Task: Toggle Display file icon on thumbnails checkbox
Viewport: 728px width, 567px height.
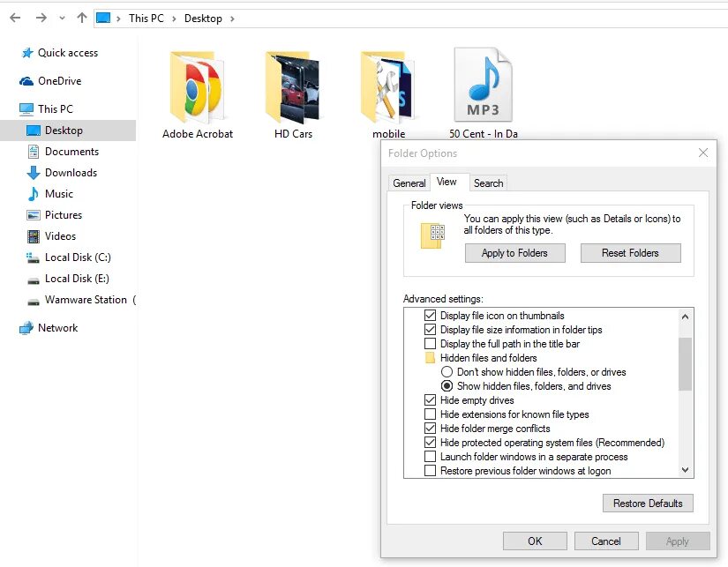Action: point(430,316)
